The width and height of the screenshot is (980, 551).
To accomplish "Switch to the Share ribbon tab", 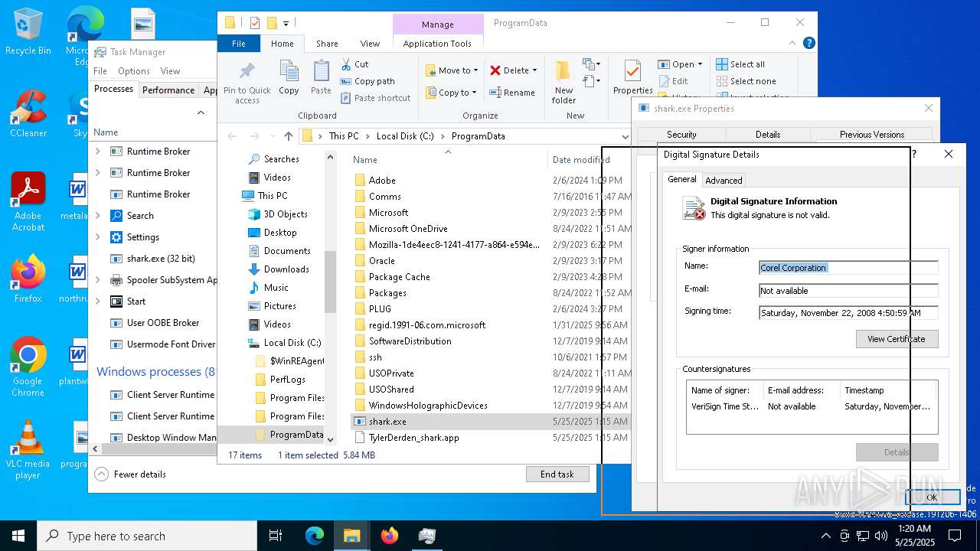I will point(327,44).
